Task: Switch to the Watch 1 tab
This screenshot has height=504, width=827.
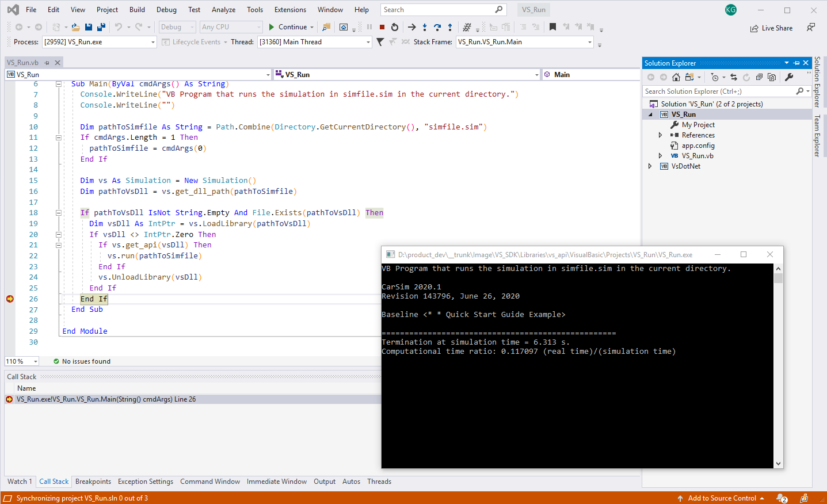Action: pyautogui.click(x=20, y=482)
